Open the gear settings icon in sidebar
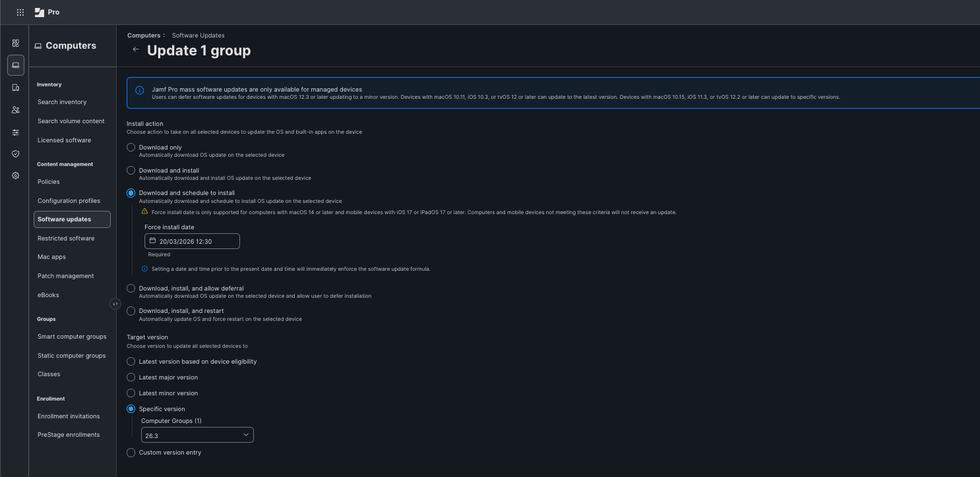 pyautogui.click(x=15, y=175)
